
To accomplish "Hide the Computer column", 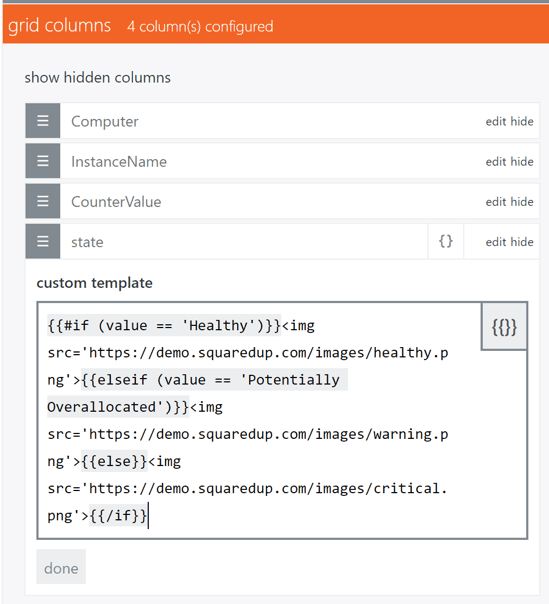I will (x=522, y=121).
